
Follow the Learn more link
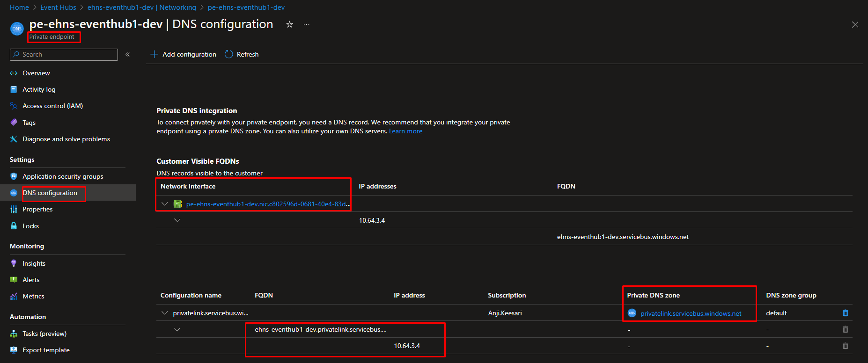(x=405, y=131)
